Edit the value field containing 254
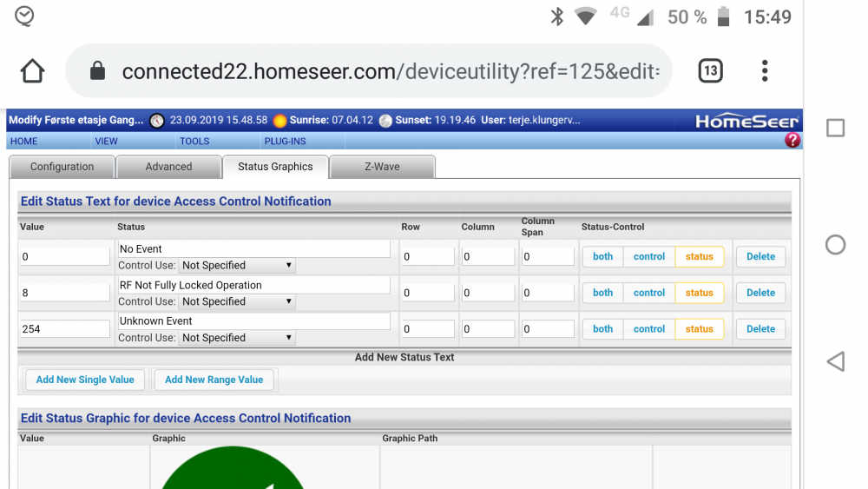The height and width of the screenshot is (489, 868). (65, 329)
